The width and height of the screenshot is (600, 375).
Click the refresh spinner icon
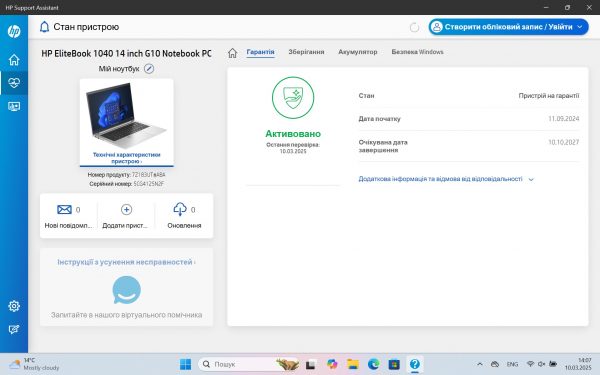coord(414,27)
